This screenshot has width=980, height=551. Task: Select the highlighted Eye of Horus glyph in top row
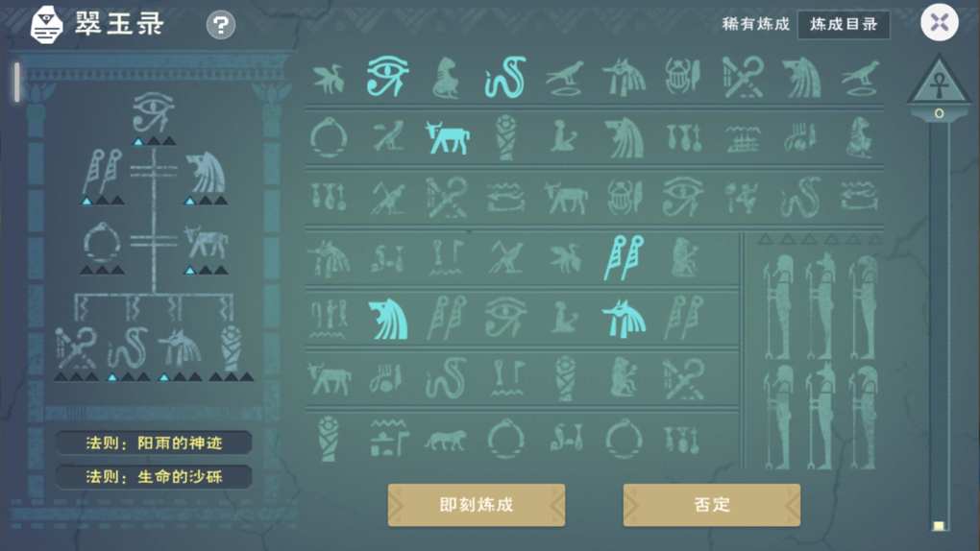[387, 76]
